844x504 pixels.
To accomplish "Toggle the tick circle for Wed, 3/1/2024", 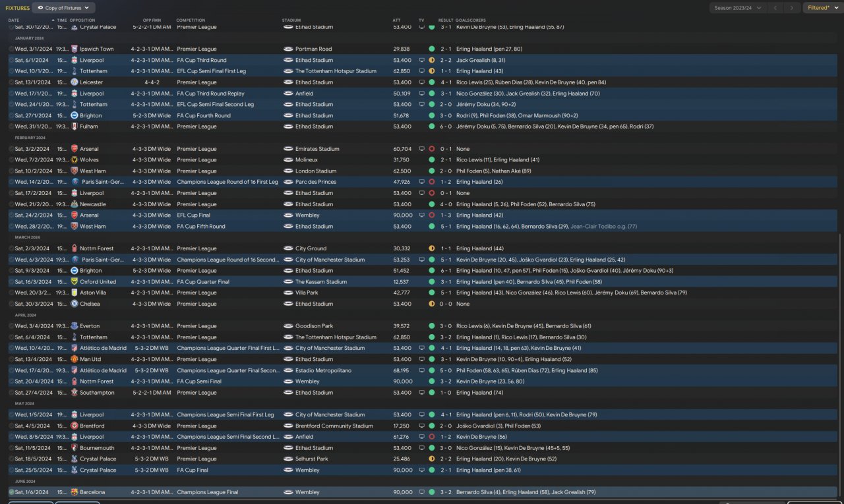I will click(x=11, y=49).
